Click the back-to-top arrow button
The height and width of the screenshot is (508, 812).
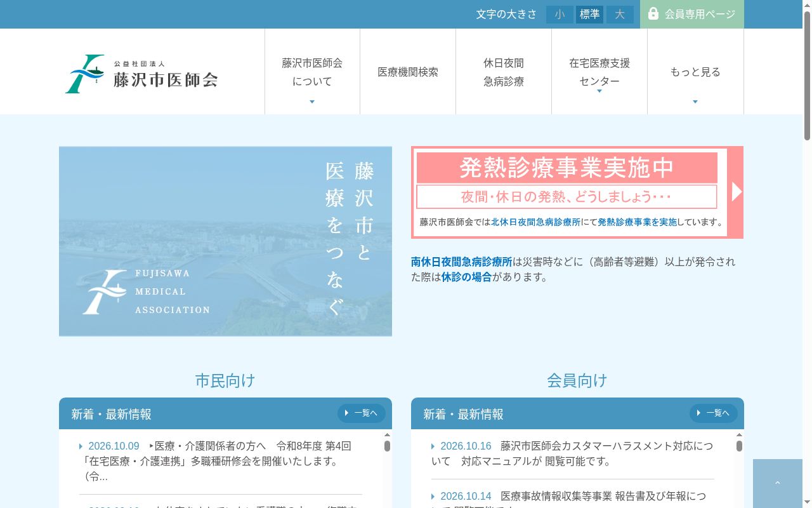778,483
